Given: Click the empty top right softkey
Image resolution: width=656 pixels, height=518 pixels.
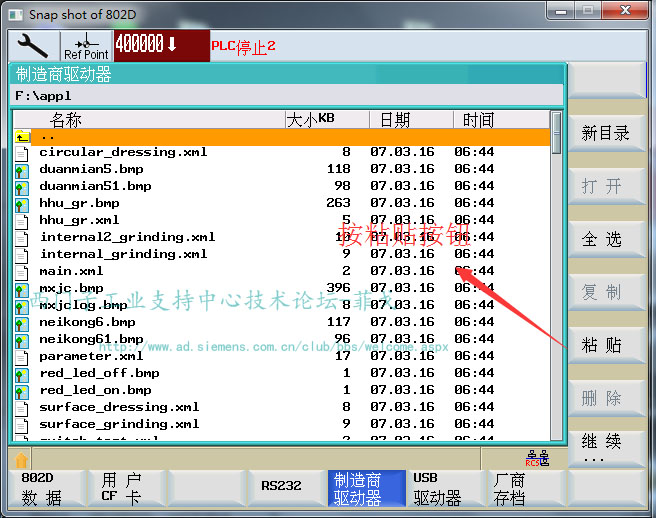Looking at the screenshot, I should point(606,80).
